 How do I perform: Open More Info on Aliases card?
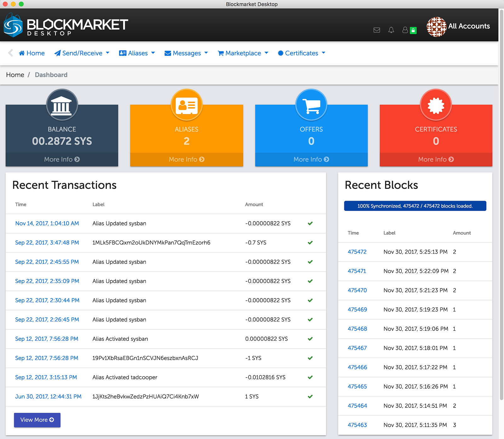tap(186, 159)
